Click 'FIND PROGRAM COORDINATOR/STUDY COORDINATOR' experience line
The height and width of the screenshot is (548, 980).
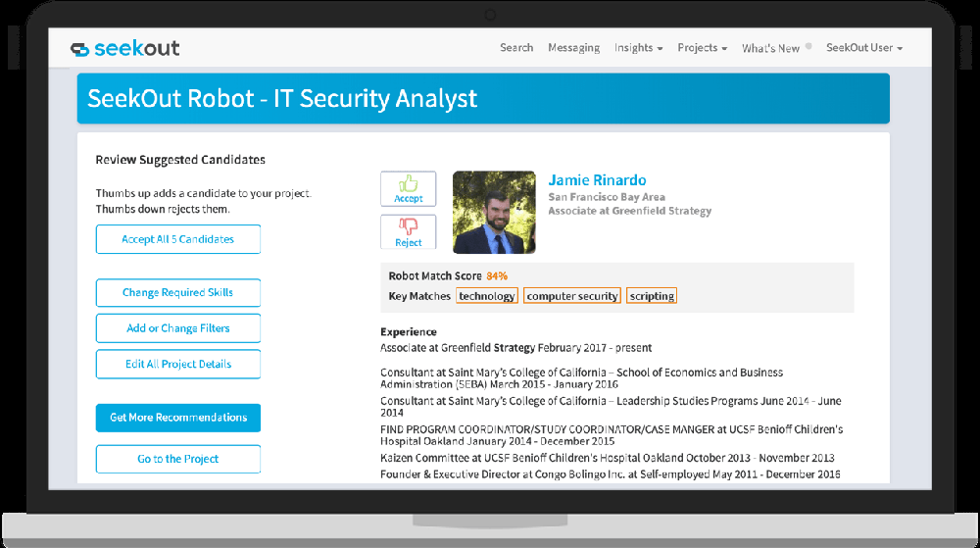[x=612, y=435]
